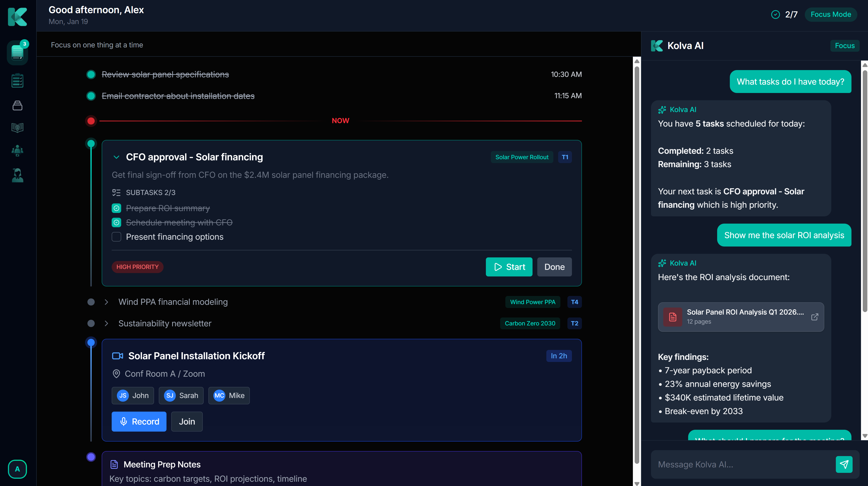This screenshot has width=868, height=486.
Task: Click the stacked layers sidebar icon
Action: click(x=17, y=105)
